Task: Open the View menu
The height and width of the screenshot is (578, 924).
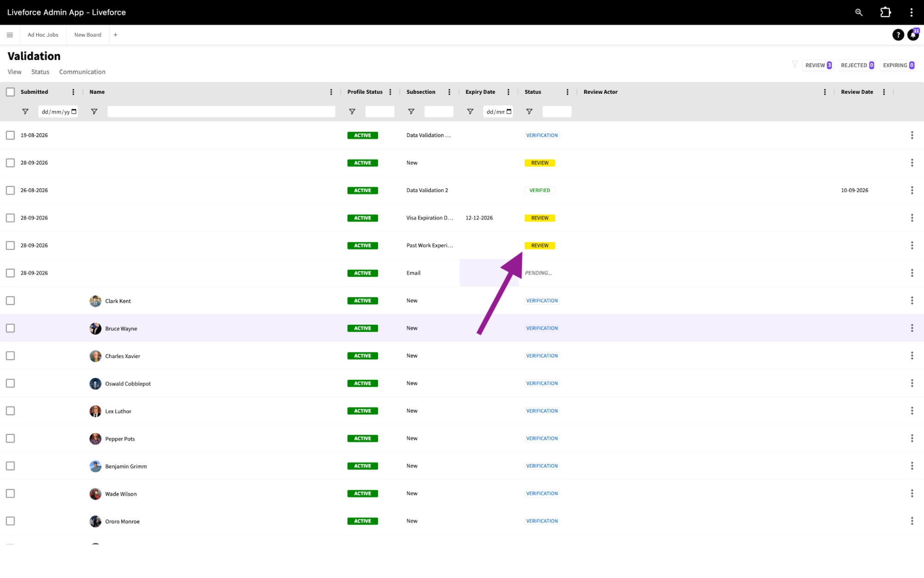Action: point(14,72)
